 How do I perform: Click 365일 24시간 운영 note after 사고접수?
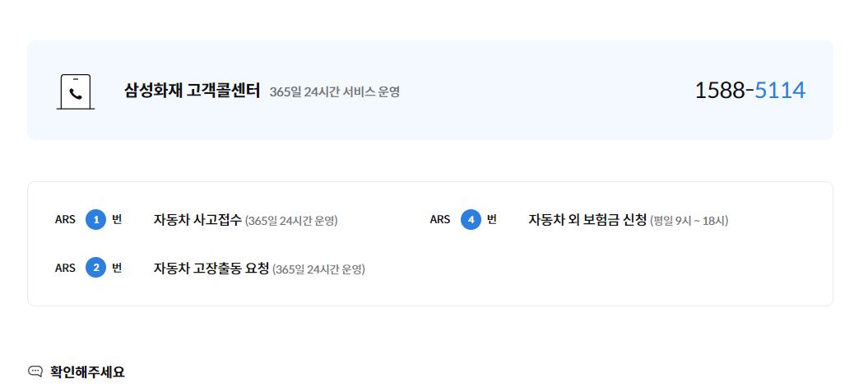[291, 221]
